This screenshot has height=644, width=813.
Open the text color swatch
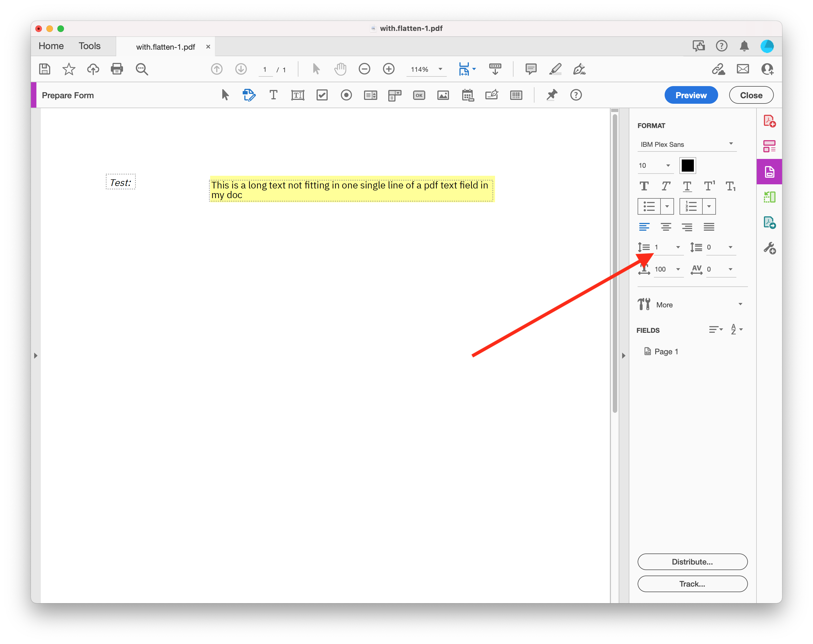[x=687, y=165]
